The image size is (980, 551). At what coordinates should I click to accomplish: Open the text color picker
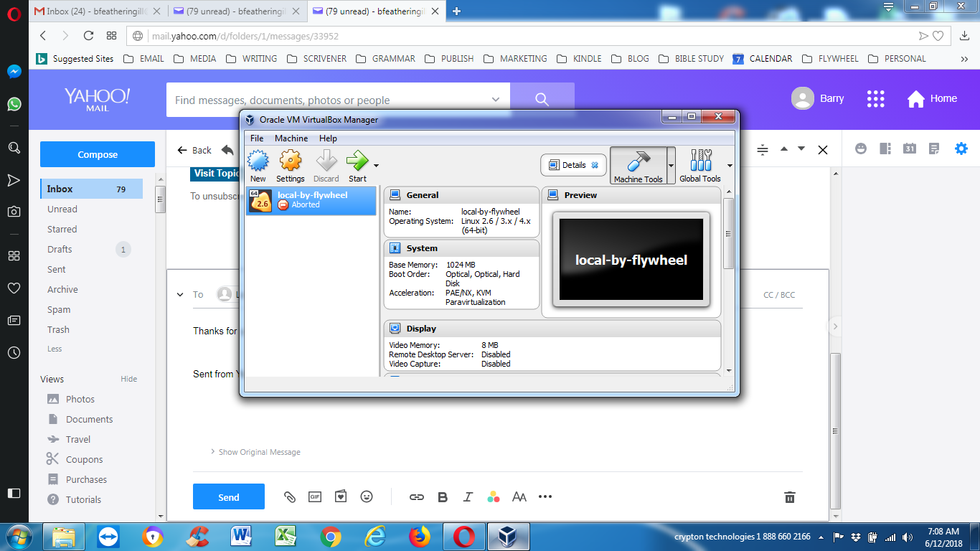tap(494, 497)
